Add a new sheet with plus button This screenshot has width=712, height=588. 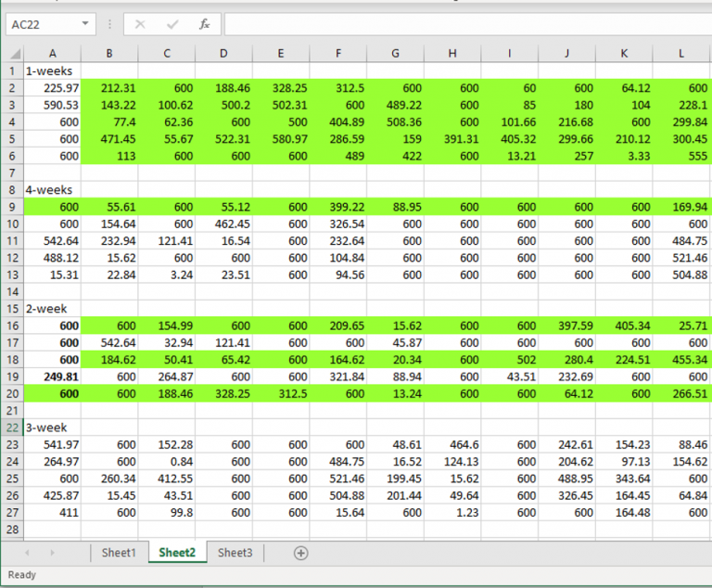pyautogui.click(x=300, y=553)
